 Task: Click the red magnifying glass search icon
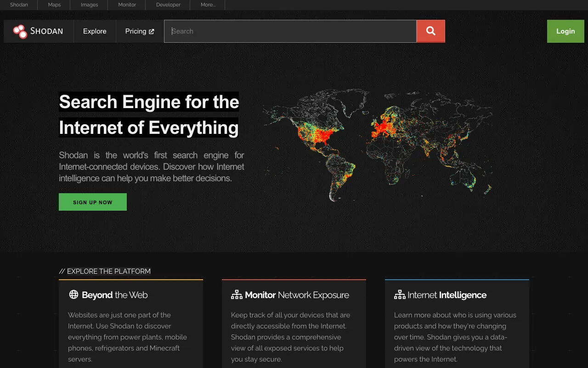click(x=430, y=31)
